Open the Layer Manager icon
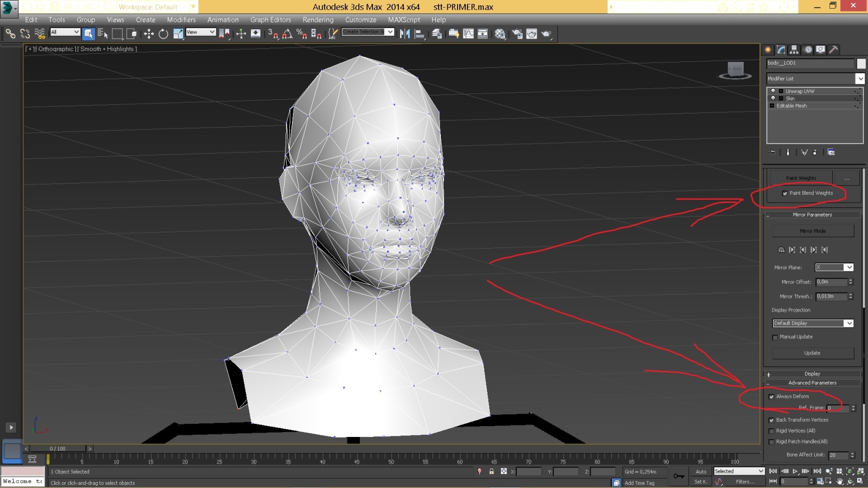 [437, 34]
